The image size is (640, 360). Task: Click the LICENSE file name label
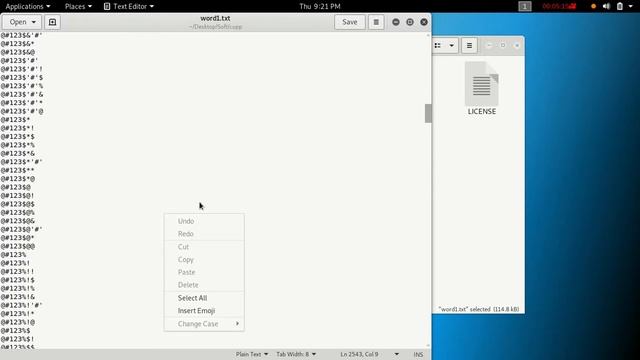[x=482, y=111]
